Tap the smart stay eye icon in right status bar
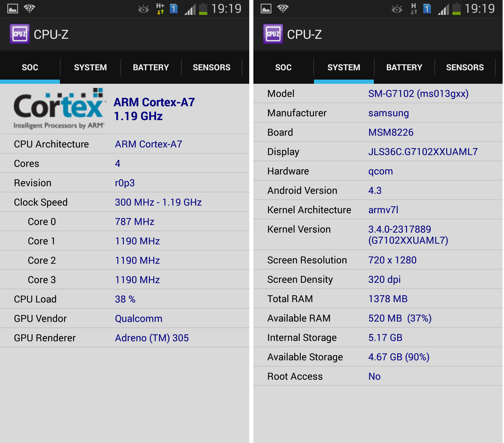The width and height of the screenshot is (504, 443). coord(397,9)
